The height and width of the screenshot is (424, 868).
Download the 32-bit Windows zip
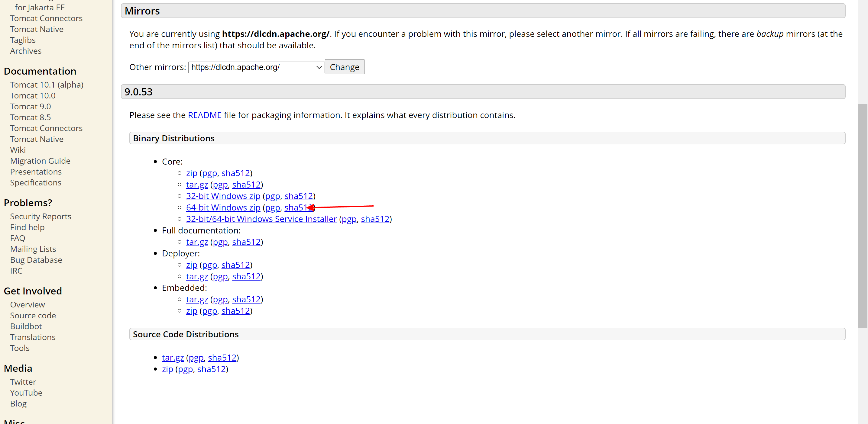click(x=223, y=196)
